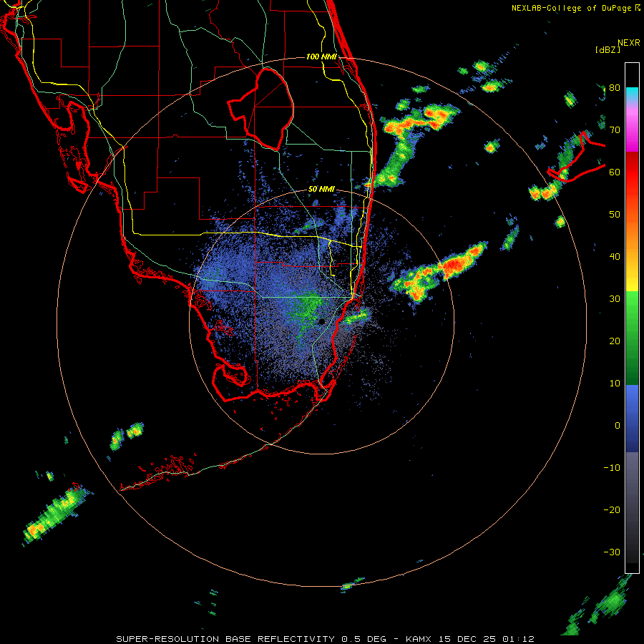Click the 70 value on the dBZ scale
The image size is (644, 644).
pyautogui.click(x=615, y=130)
